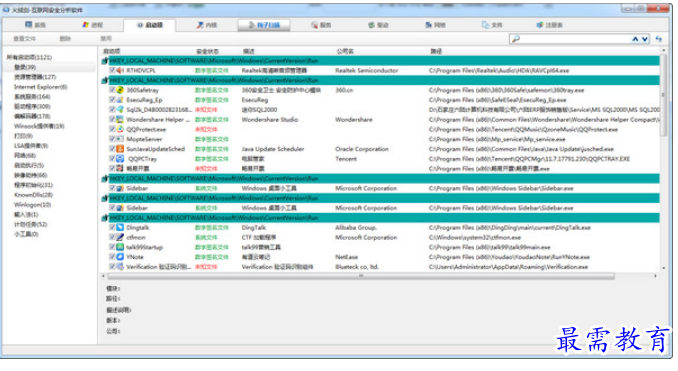Click the 进程 tab Windows flag icon
Image resolution: width=678 pixels, height=371 pixels.
click(x=86, y=25)
